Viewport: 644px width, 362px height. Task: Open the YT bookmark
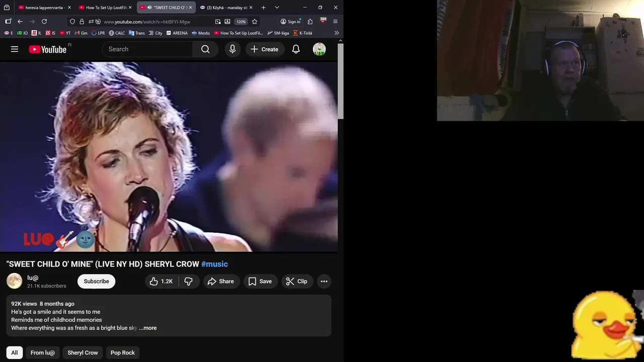tap(65, 33)
